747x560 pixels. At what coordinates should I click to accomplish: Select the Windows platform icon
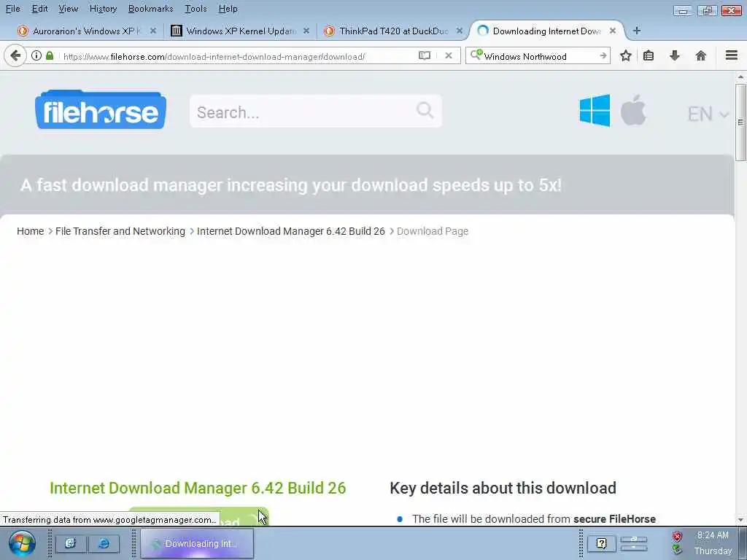pyautogui.click(x=595, y=110)
